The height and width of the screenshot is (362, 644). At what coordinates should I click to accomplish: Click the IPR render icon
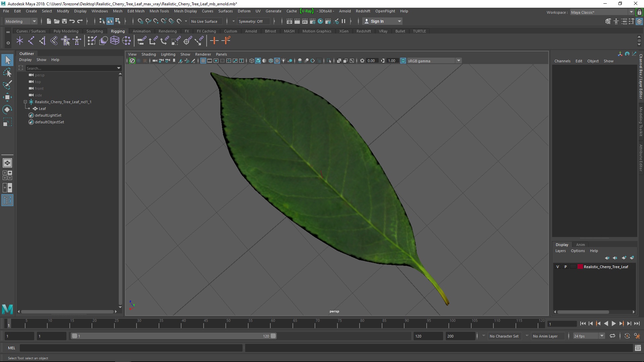click(305, 21)
